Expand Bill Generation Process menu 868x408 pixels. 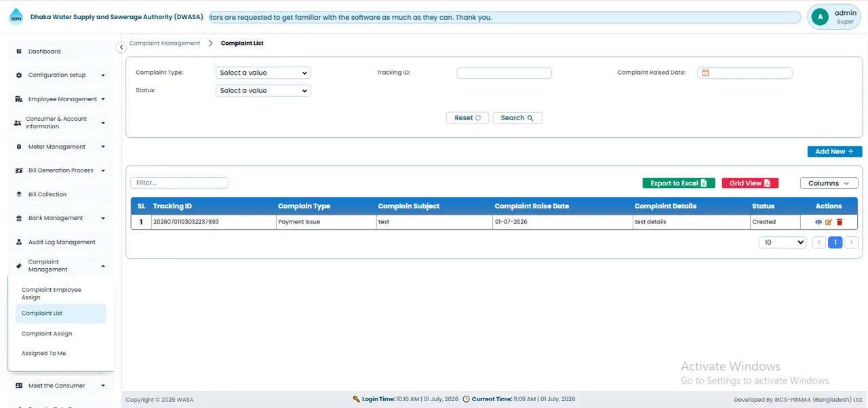(x=61, y=170)
